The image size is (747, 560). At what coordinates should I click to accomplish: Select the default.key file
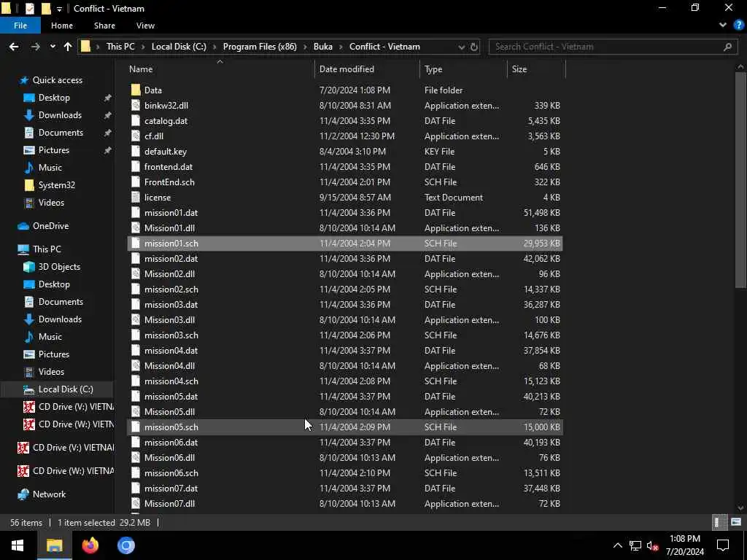point(345,152)
